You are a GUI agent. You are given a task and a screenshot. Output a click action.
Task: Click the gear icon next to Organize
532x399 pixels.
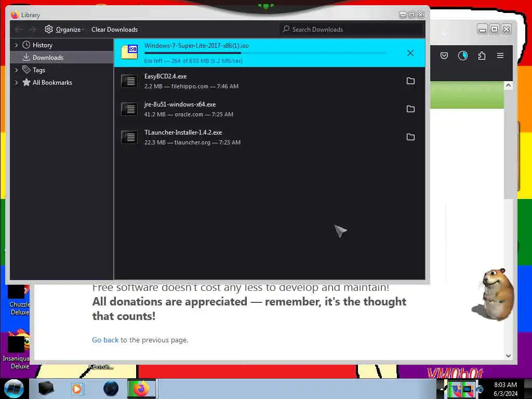49,29
